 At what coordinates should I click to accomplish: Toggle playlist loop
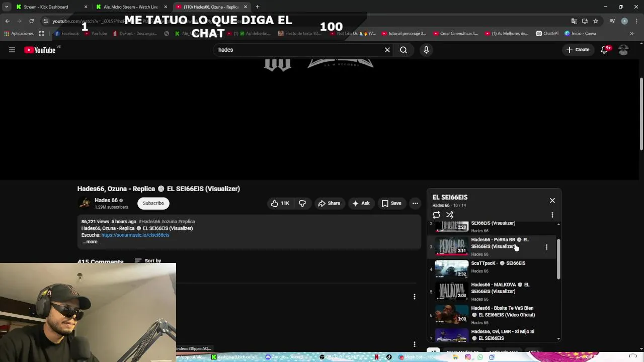click(x=436, y=215)
